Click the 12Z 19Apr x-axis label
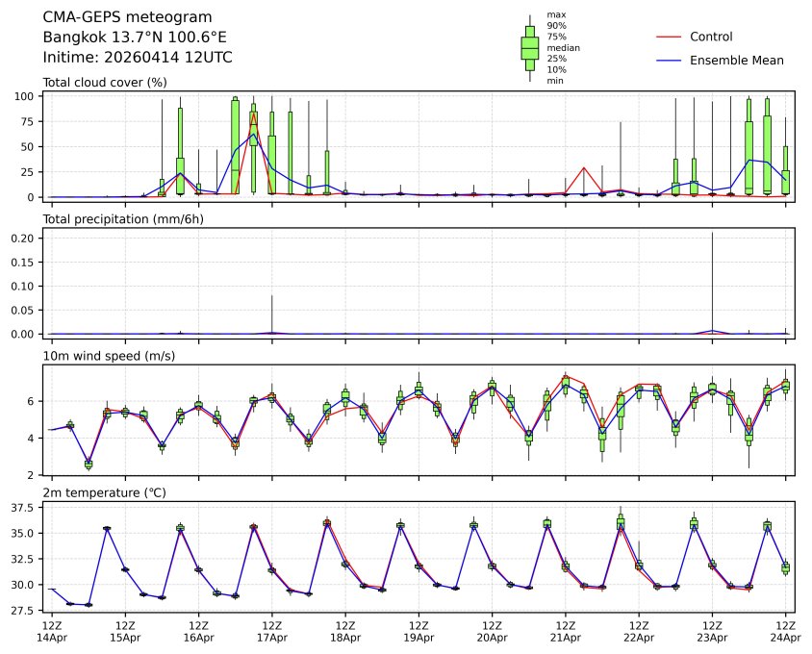 point(419,631)
